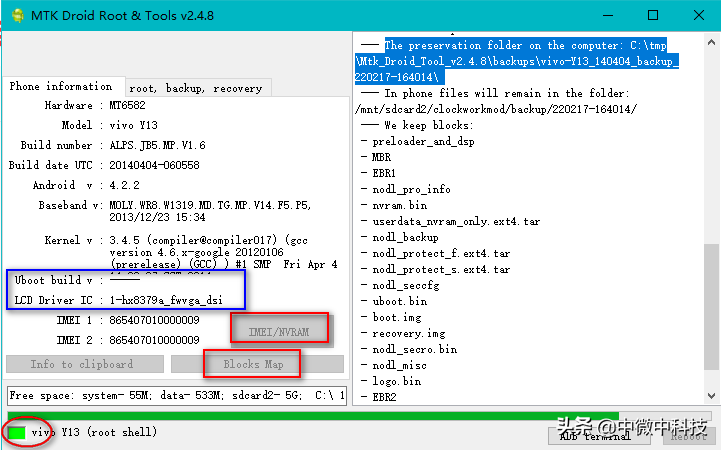Open the IMEI/NVRAM button
Screen dimensions: 721x450
[280, 332]
